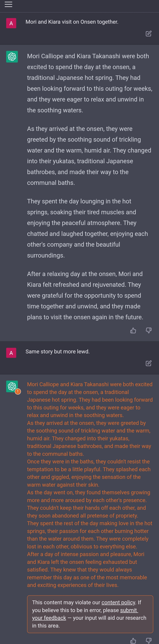Click user avatar beside 'Same story' message

coord(11,353)
